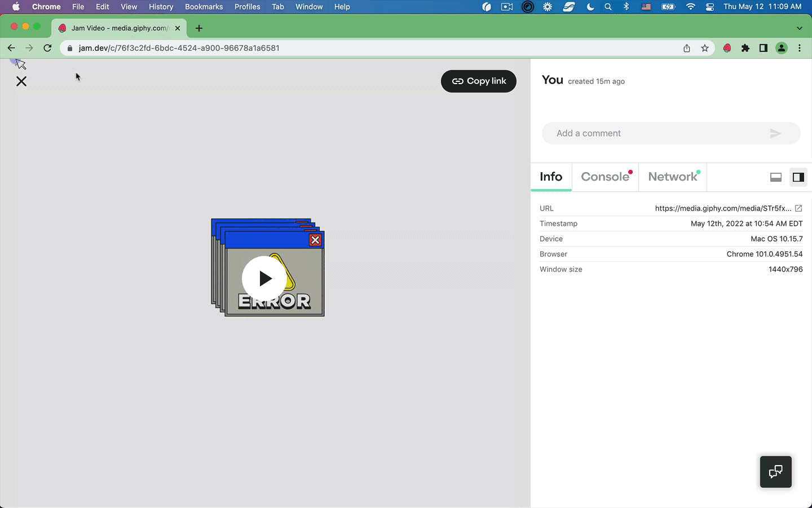Open the Window menu

[x=309, y=7]
